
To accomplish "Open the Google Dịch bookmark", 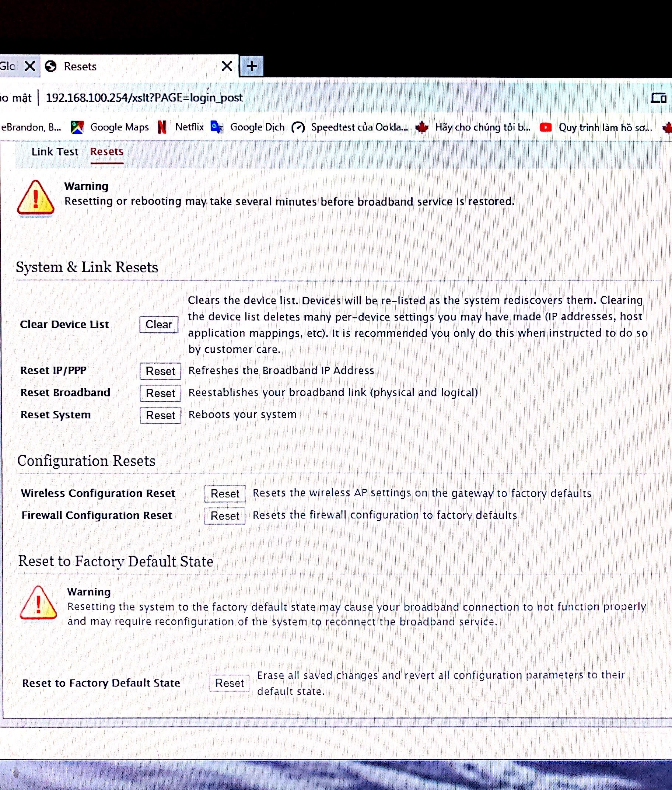I will [248, 127].
